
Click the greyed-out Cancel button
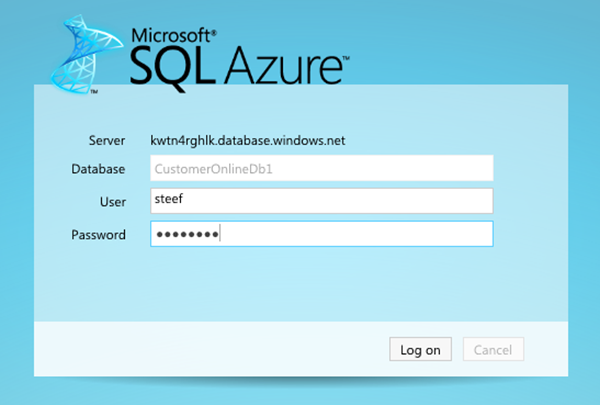[492, 350]
